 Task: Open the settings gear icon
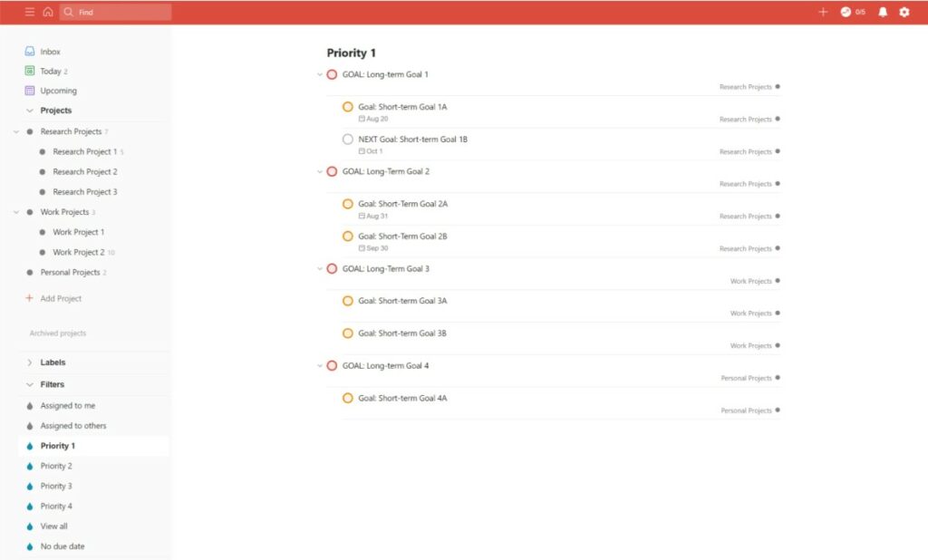point(903,12)
